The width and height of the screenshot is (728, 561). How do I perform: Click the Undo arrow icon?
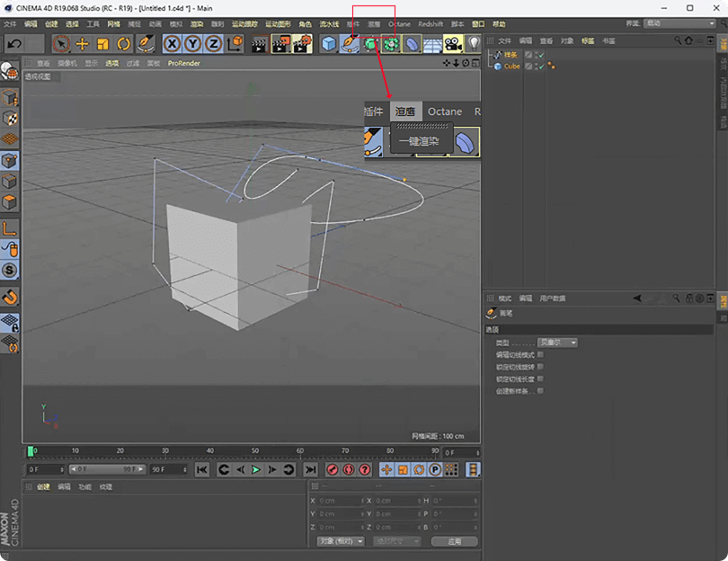(x=14, y=43)
